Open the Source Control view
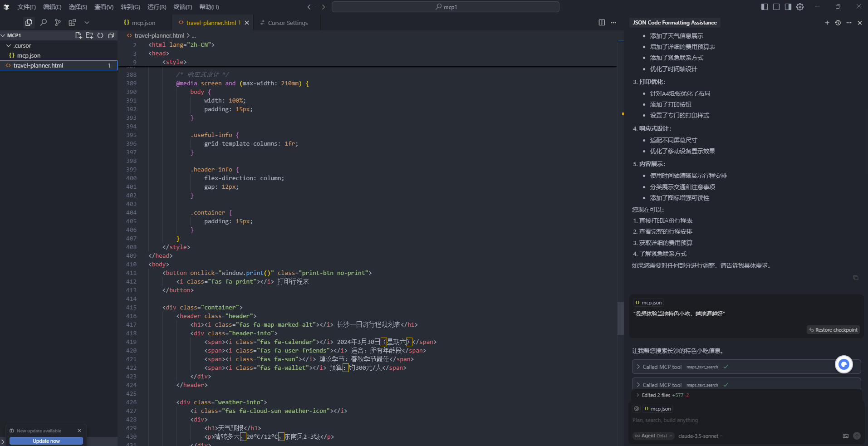The width and height of the screenshot is (868, 446). (58, 22)
